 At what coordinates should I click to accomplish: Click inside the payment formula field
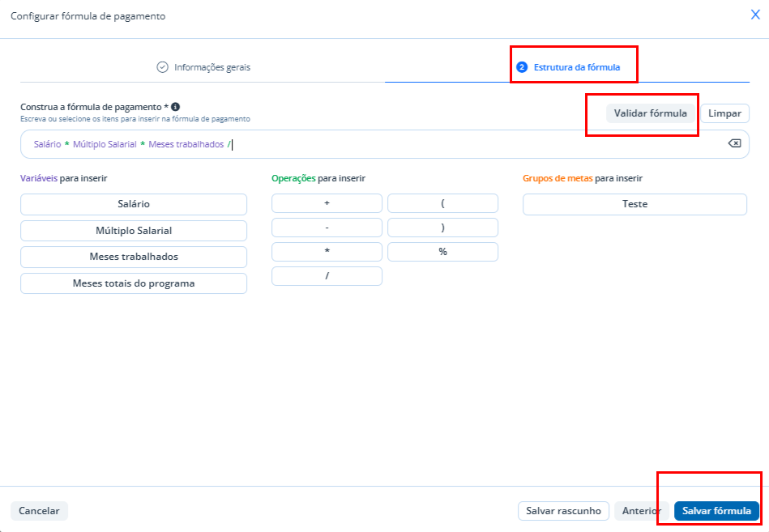pos(384,144)
